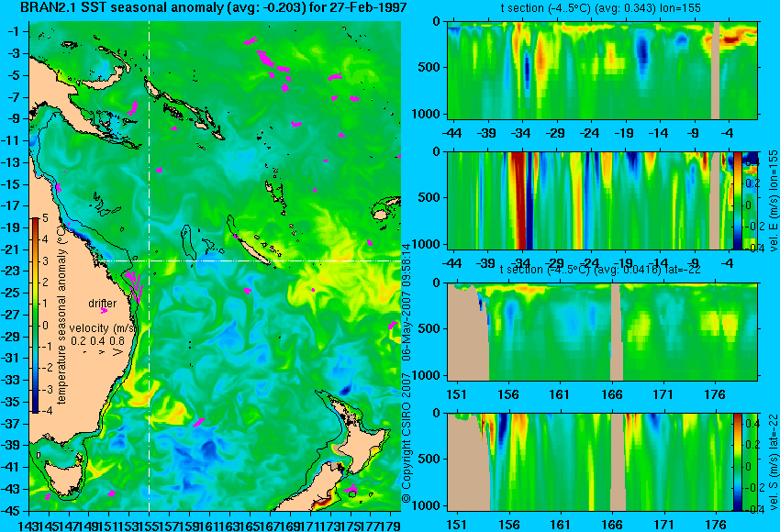Click the '-23' latitude label on the map axis
The image size is (780, 532).
[x=12, y=271]
